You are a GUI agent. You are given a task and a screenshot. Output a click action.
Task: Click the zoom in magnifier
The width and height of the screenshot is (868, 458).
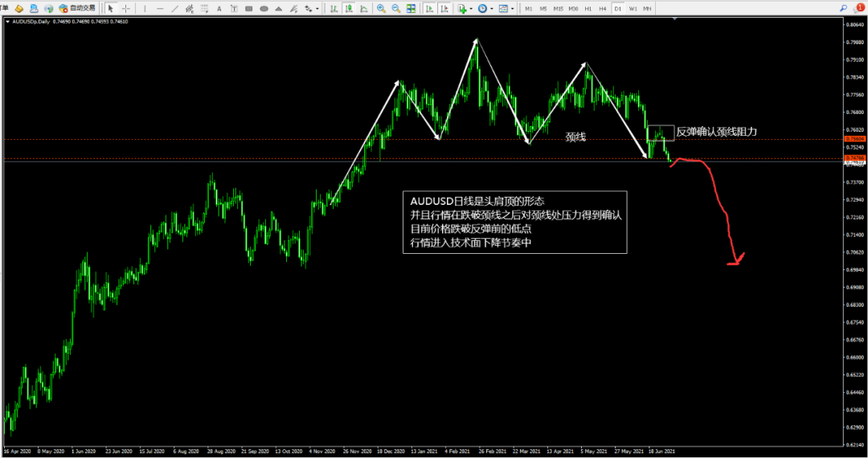click(381, 8)
